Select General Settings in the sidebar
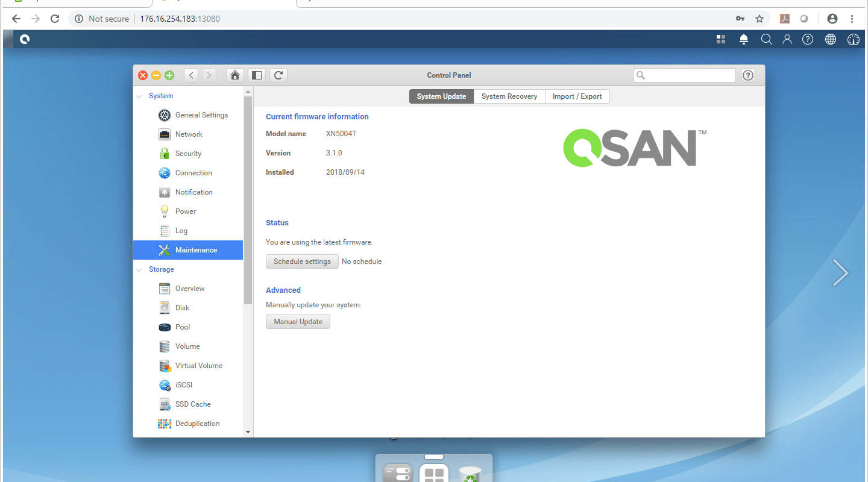Image resolution: width=868 pixels, height=482 pixels. [x=188, y=115]
